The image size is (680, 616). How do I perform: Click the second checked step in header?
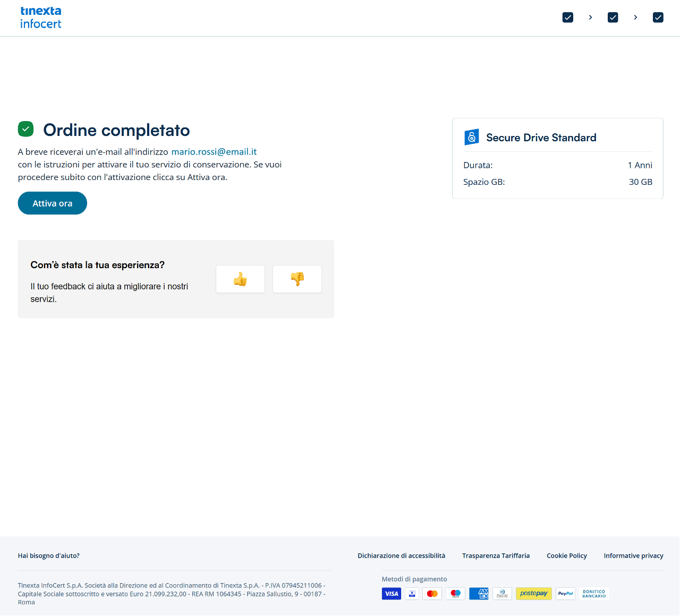click(613, 18)
